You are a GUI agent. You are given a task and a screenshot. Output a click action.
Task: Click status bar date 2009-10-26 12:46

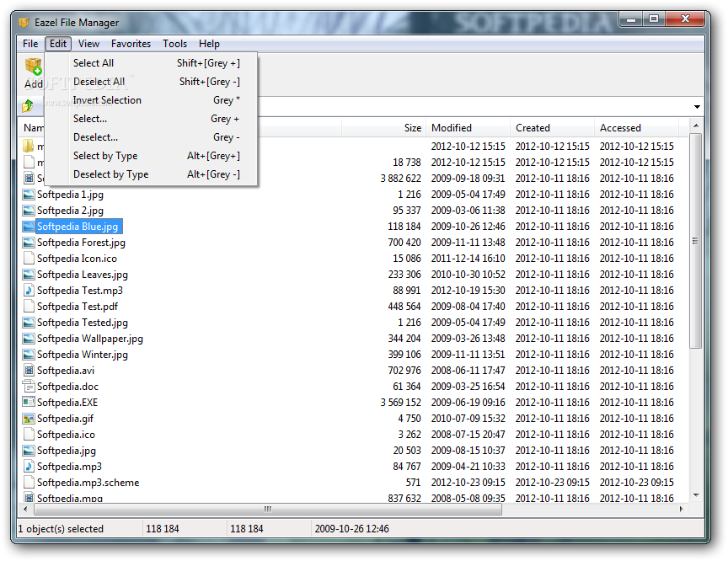tap(352, 529)
